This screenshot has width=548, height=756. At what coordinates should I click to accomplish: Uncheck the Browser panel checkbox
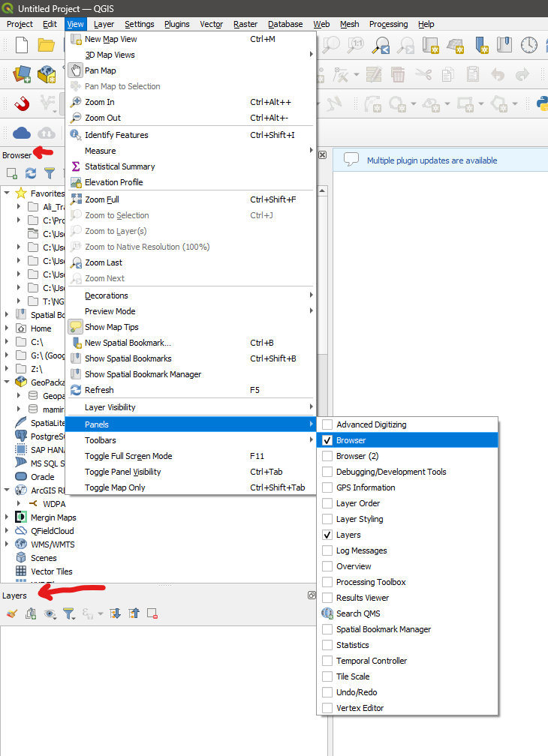pos(327,440)
